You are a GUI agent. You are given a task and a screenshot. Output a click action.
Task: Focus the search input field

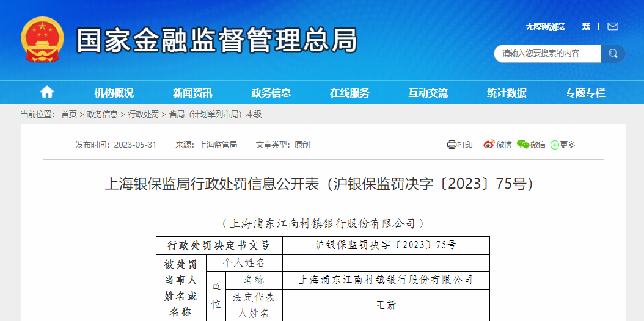pos(547,54)
